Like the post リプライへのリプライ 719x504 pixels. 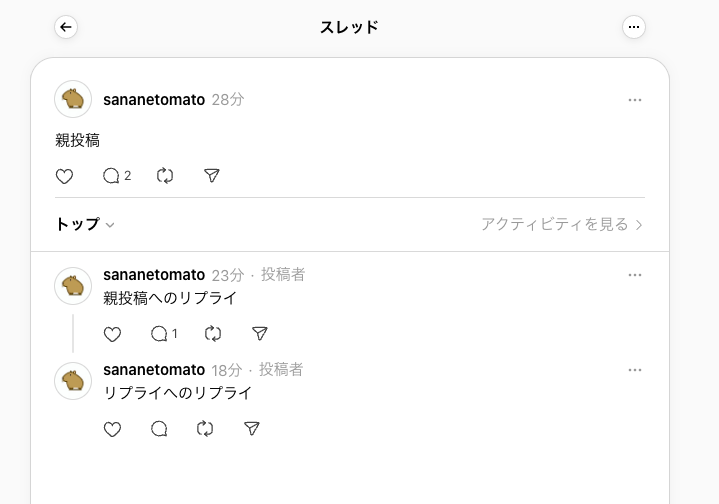[x=112, y=429]
